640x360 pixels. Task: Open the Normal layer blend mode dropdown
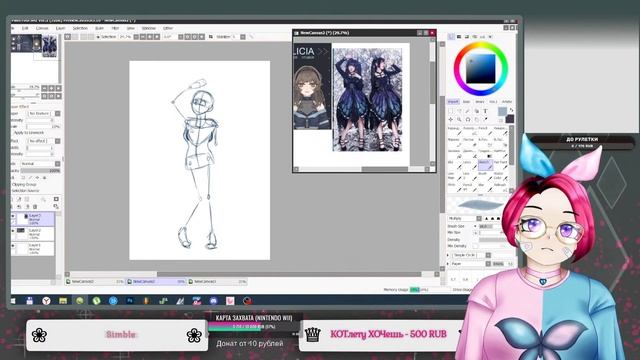pos(40,164)
